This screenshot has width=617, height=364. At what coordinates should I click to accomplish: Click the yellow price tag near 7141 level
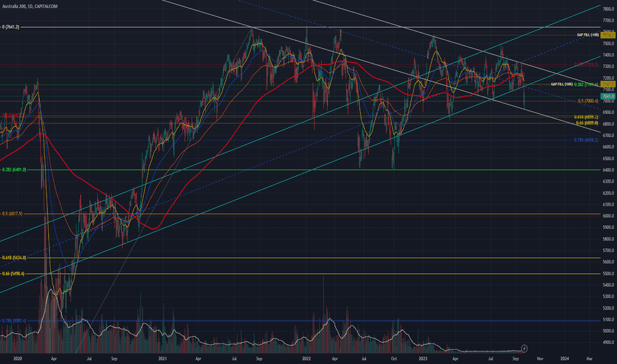(608, 84)
